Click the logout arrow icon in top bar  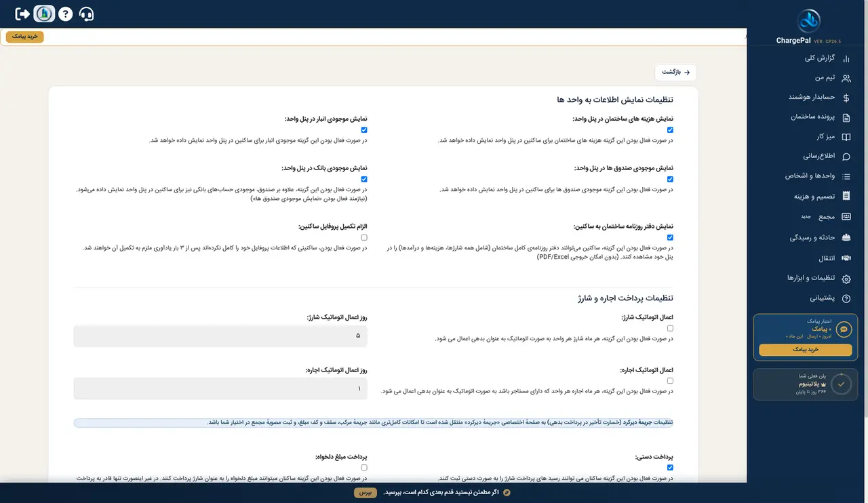pyautogui.click(x=22, y=14)
